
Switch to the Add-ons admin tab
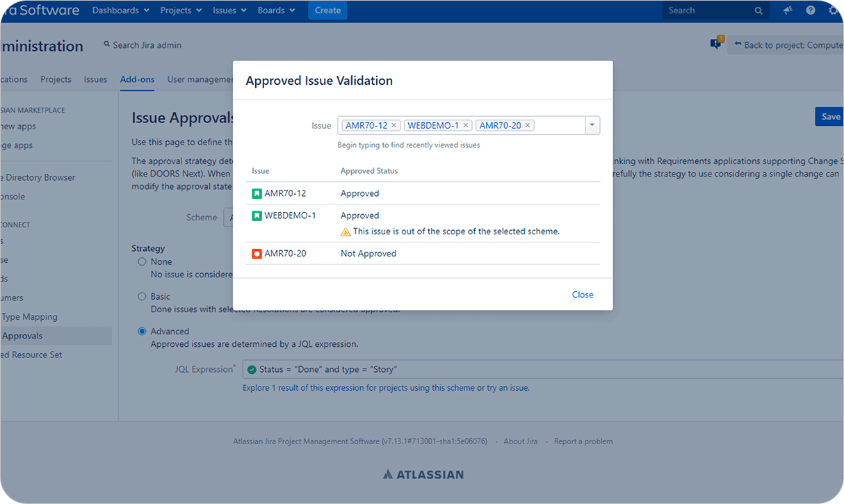(x=137, y=79)
